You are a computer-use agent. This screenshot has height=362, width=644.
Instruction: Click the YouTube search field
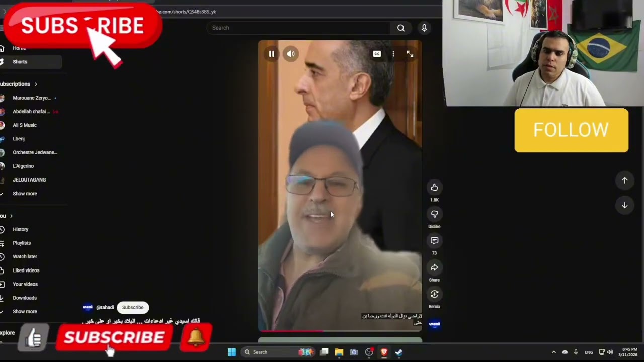pos(298,28)
